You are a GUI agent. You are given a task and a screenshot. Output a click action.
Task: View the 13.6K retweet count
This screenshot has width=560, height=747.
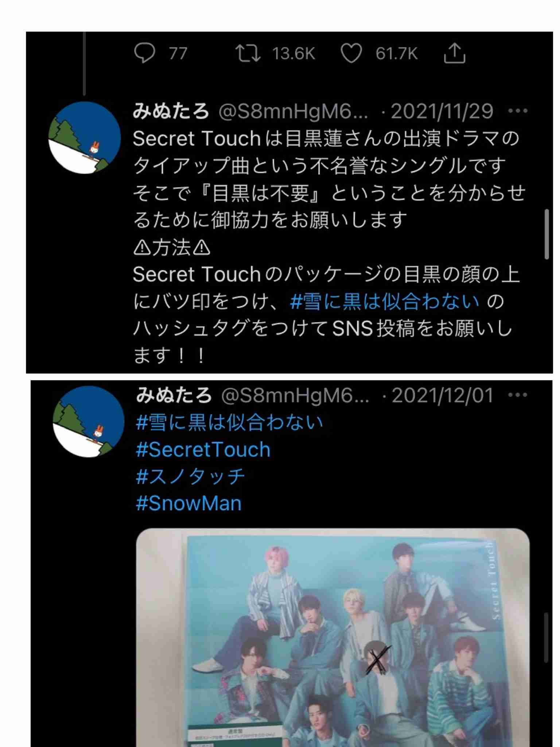pyautogui.click(x=294, y=54)
